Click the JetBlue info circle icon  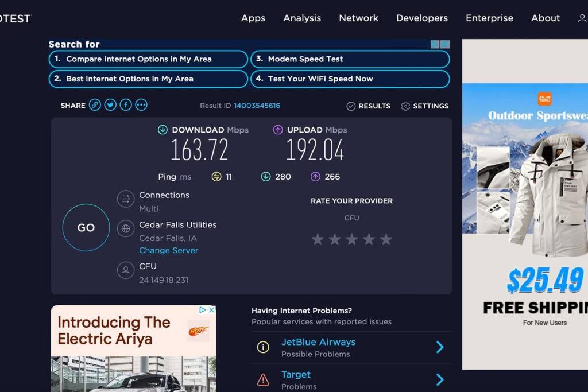click(263, 347)
